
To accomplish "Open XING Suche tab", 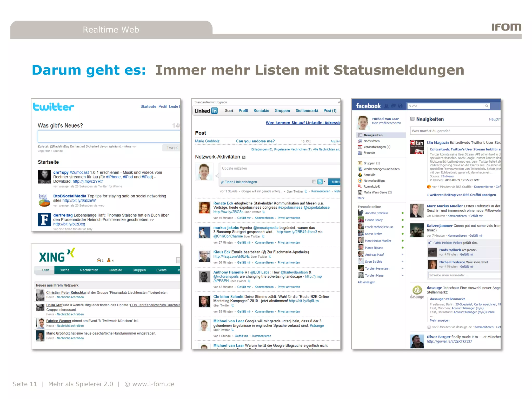I will click(64, 270).
